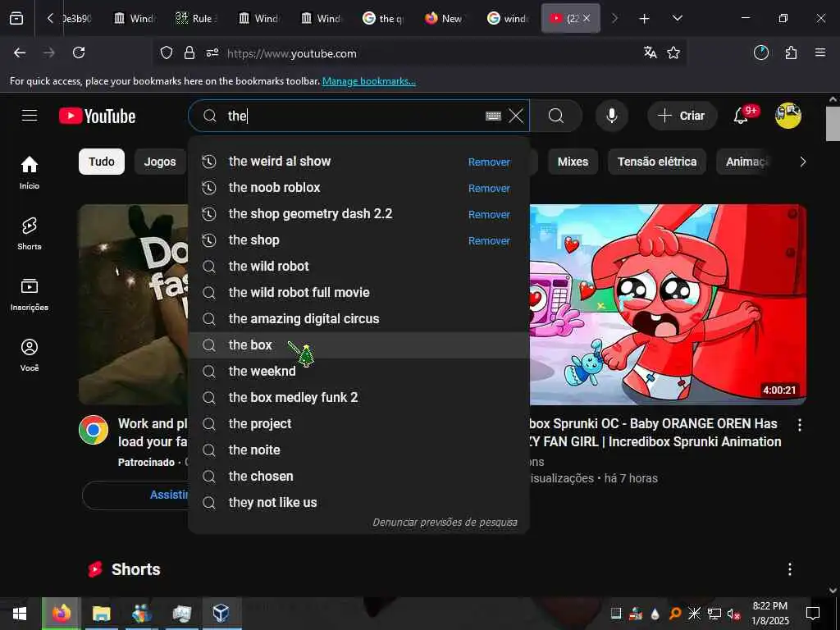This screenshot has width=840, height=630.
Task: Close the current YouTube tab
Action: click(587, 18)
